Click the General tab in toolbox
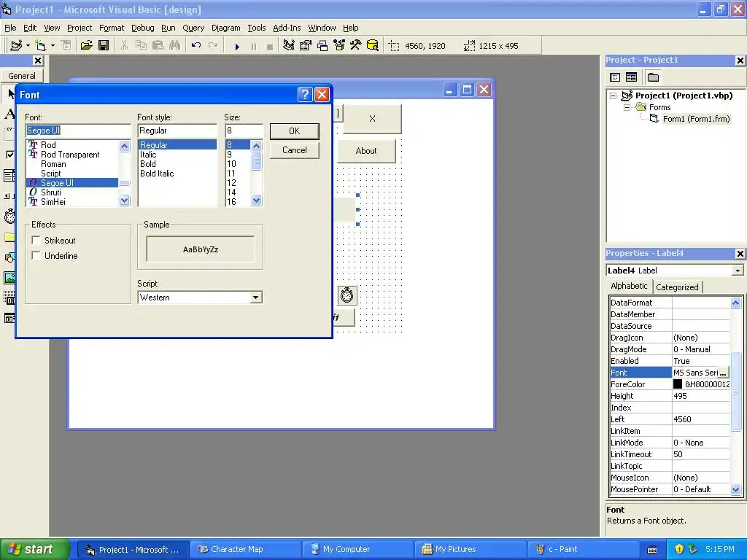 (21, 76)
